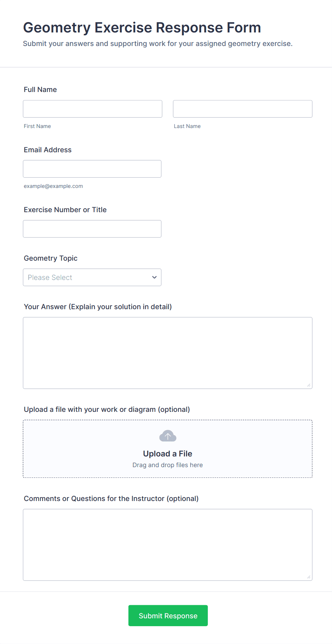
Task: Grab the Your Answer textarea resize handle
Action: (309, 385)
